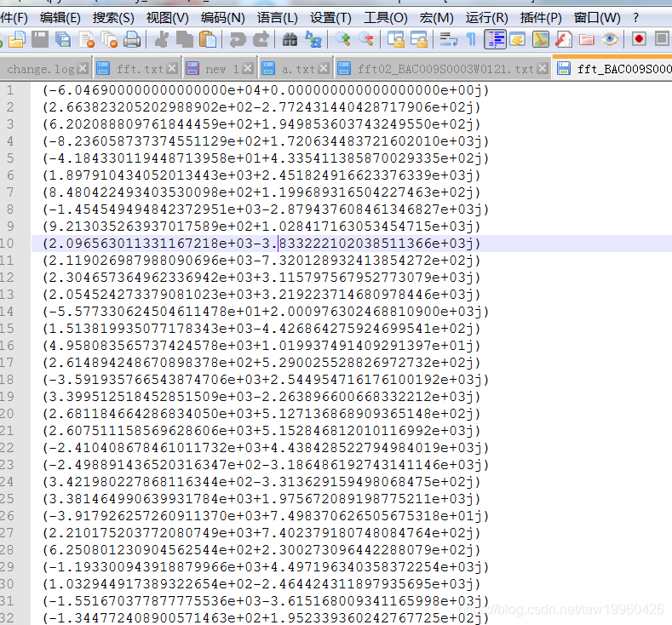Click the Paste clipboard icon

point(208,40)
